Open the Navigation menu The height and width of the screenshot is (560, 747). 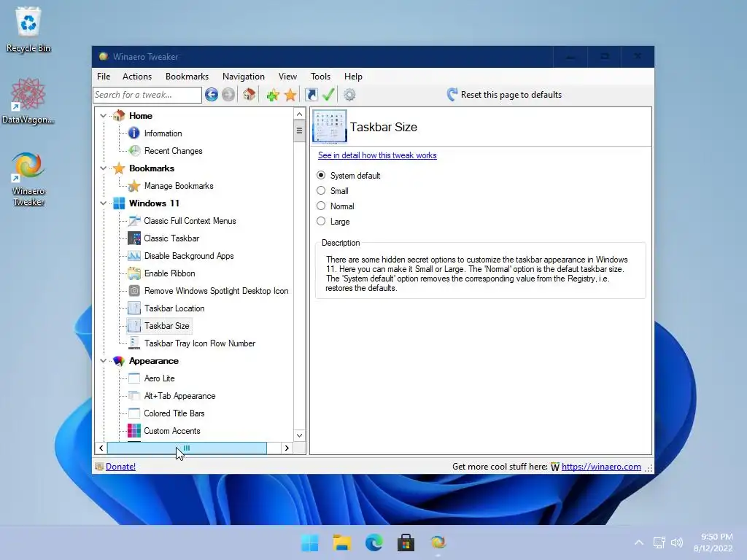coord(244,76)
